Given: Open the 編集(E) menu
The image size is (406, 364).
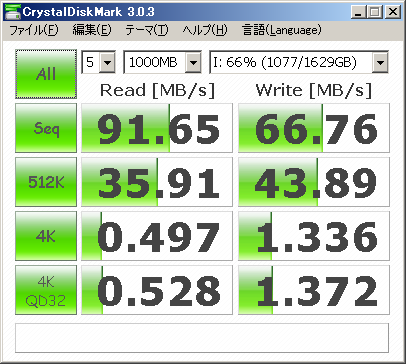Looking at the screenshot, I should coord(92,30).
